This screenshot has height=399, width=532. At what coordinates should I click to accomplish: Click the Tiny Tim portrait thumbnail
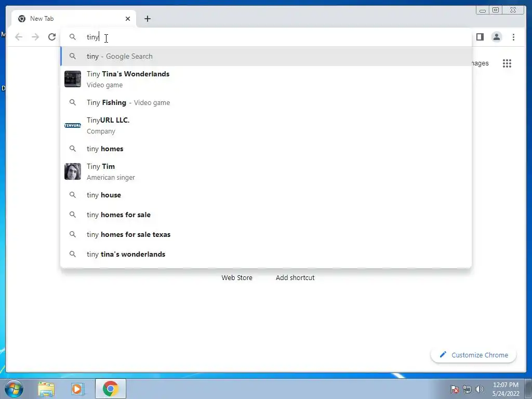73,171
